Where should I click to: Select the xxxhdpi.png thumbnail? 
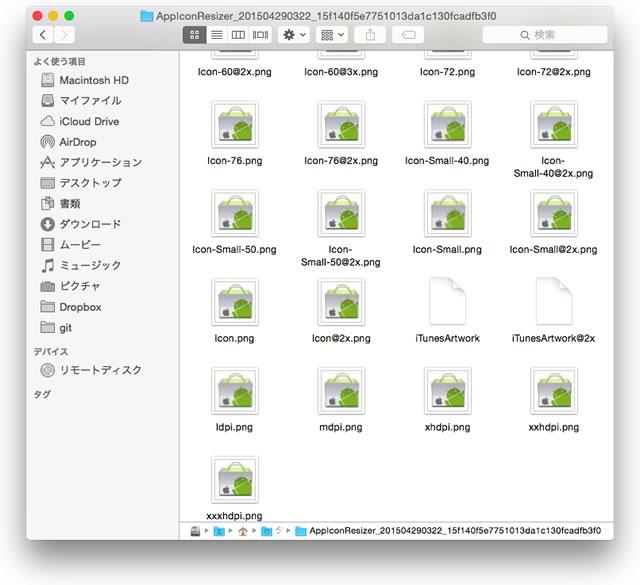pyautogui.click(x=235, y=480)
